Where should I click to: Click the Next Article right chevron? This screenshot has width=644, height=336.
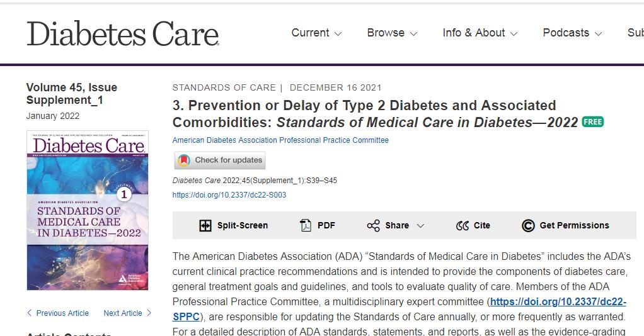point(149,313)
